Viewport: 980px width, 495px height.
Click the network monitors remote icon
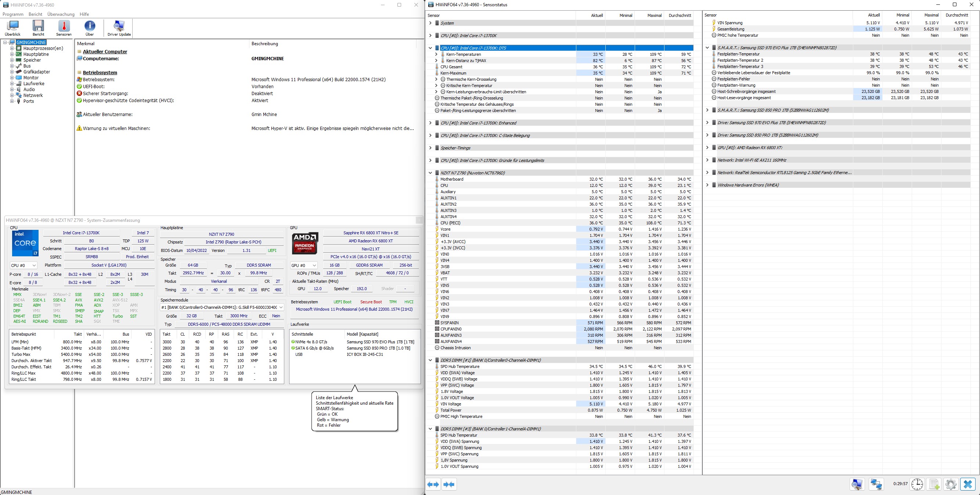point(876,484)
